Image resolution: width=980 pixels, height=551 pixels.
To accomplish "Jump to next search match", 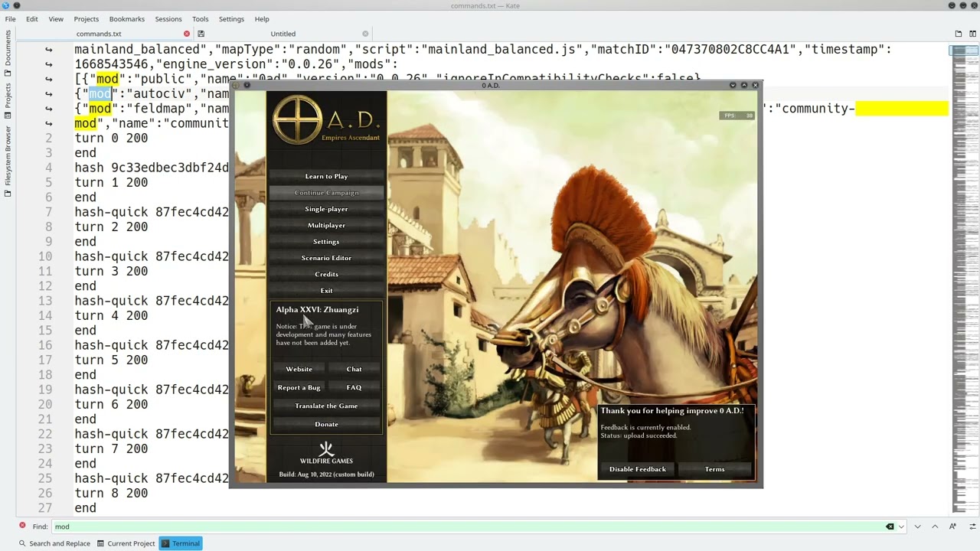I will [x=918, y=527].
